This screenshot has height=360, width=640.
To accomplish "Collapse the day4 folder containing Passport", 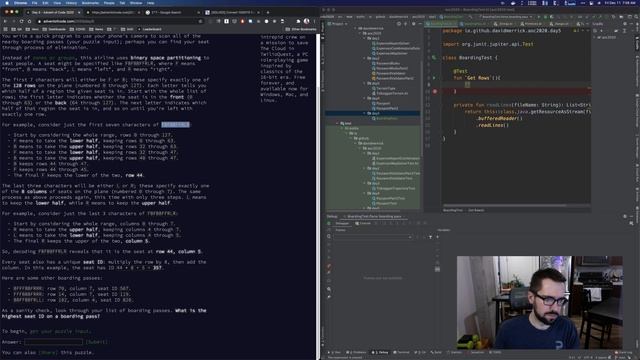I will click(364, 98).
